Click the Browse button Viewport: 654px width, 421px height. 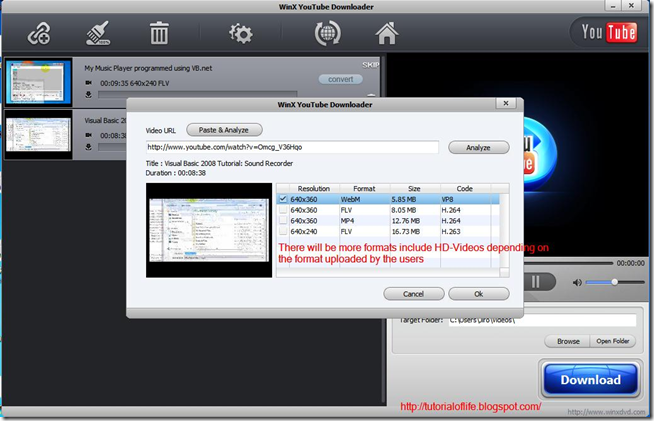tap(568, 341)
